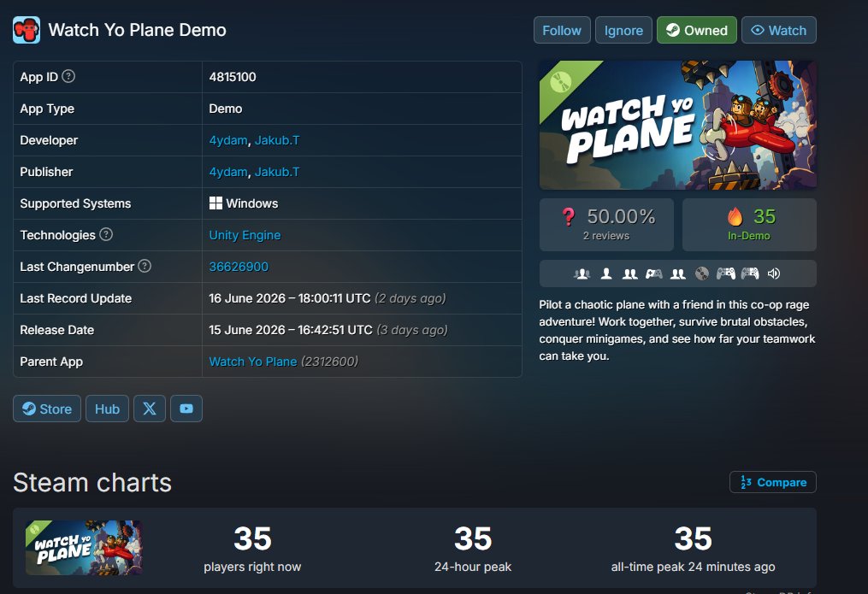Click the 2 reviews count text
The width and height of the screenshot is (868, 594).
click(x=606, y=236)
